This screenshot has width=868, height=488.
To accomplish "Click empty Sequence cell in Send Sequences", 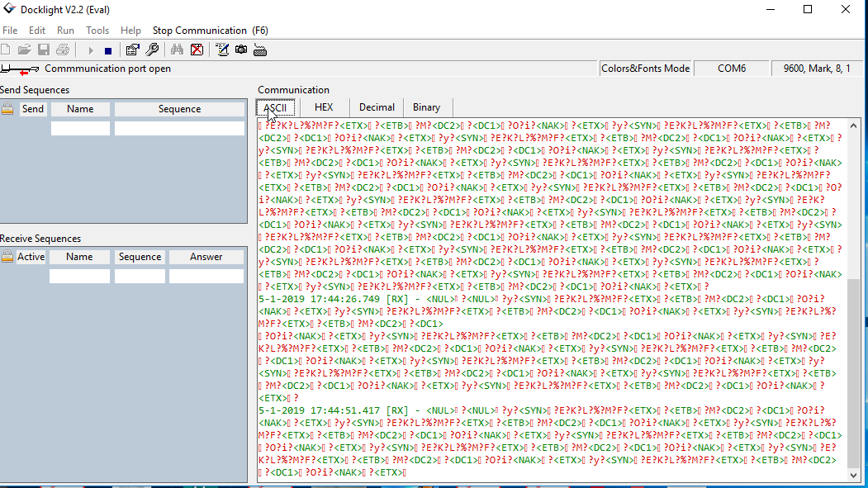I will pyautogui.click(x=179, y=128).
